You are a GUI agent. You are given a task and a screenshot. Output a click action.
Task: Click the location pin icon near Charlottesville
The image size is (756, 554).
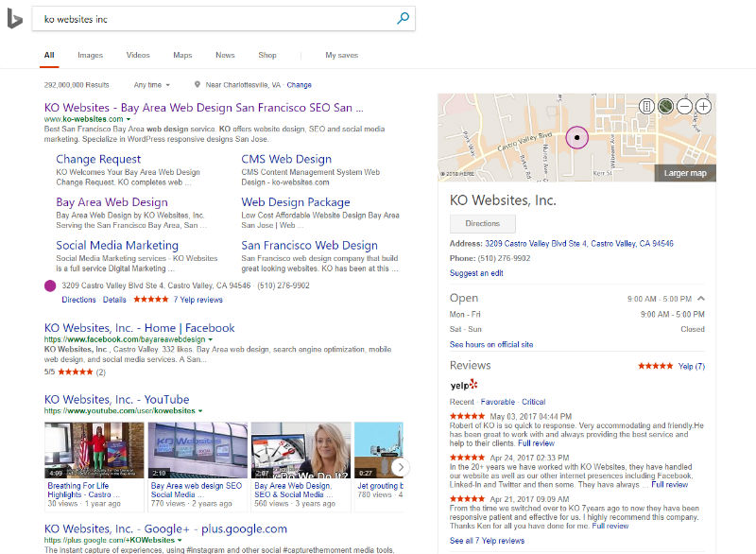point(197,84)
